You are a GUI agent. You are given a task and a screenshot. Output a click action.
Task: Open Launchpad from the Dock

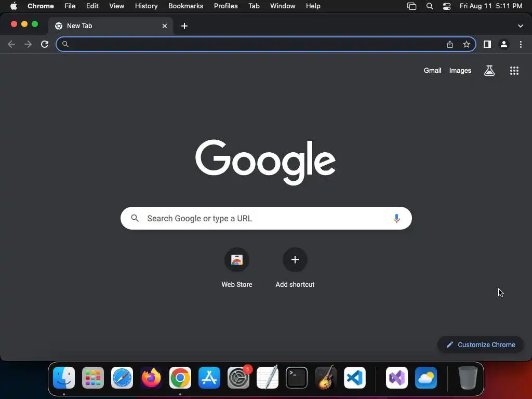[93, 378]
